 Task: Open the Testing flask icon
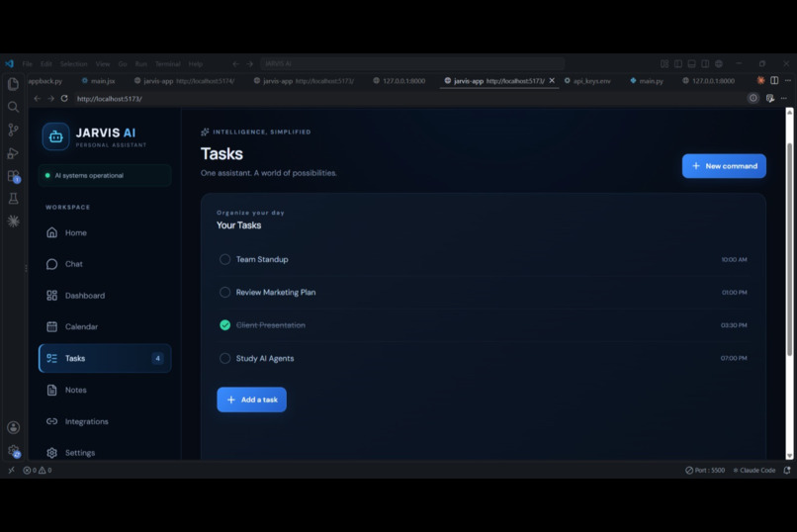(13, 198)
